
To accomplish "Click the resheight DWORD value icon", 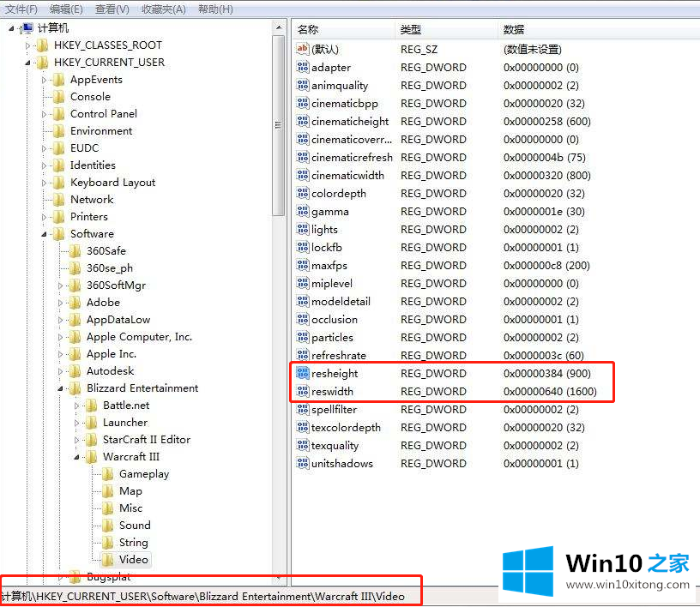I will pyautogui.click(x=303, y=373).
